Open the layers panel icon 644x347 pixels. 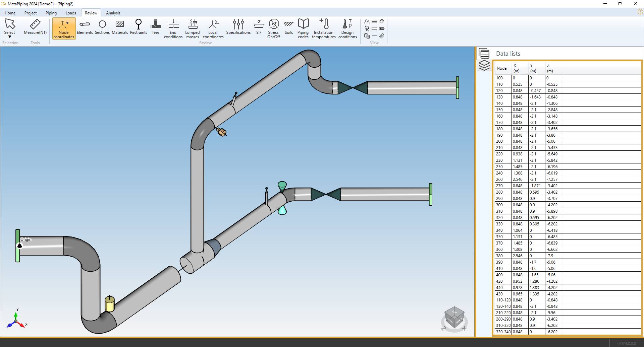click(484, 65)
